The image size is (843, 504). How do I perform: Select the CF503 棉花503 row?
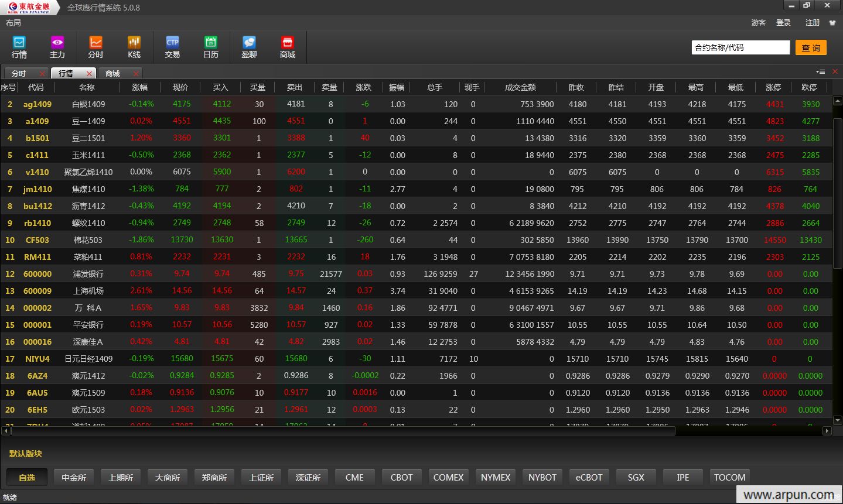(x=416, y=240)
